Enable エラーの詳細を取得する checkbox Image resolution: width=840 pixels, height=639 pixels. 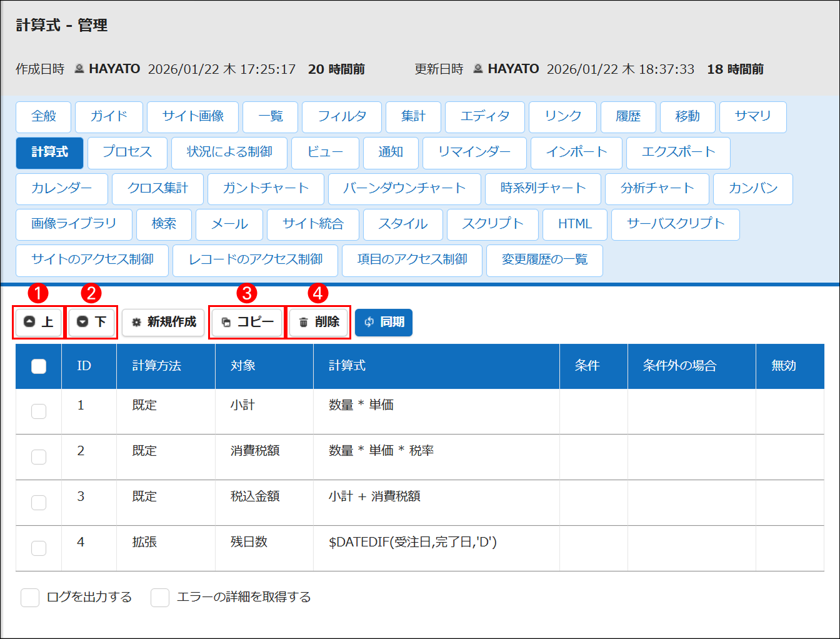point(160,598)
